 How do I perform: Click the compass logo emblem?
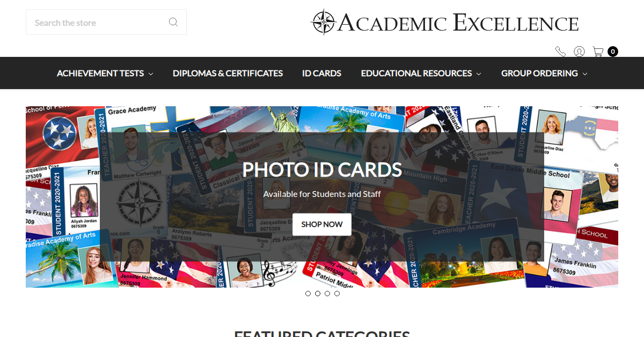[x=324, y=22]
